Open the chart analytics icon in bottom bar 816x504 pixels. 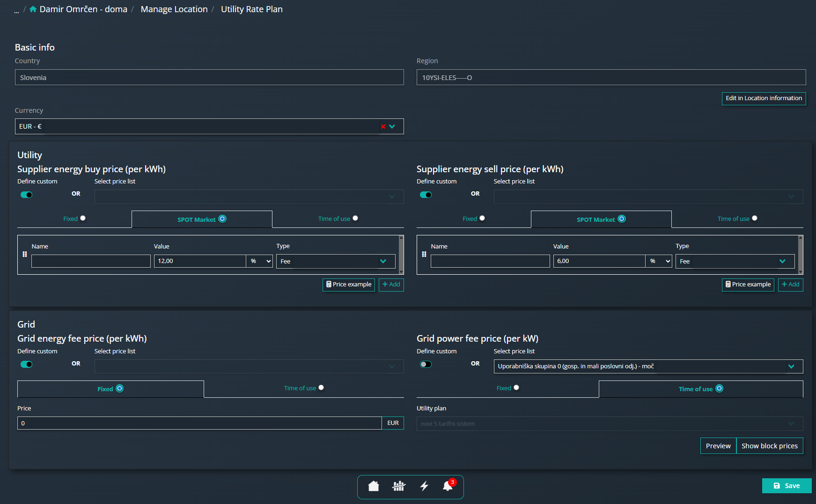pos(398,486)
